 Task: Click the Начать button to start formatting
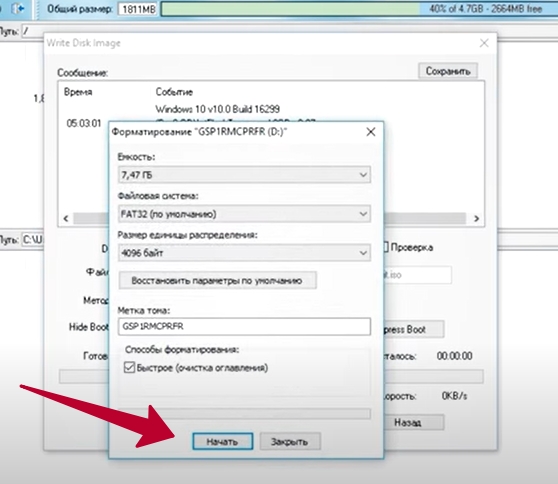point(222,442)
